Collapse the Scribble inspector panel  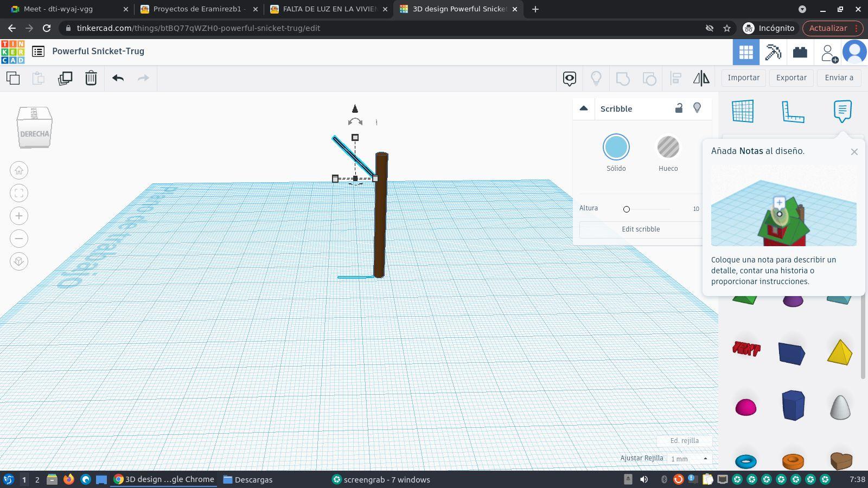tap(584, 108)
